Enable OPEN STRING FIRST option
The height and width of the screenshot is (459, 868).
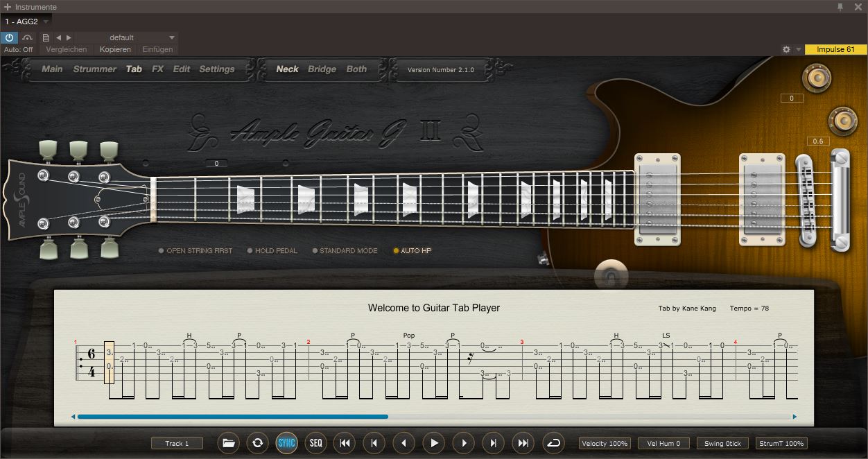[x=196, y=251]
